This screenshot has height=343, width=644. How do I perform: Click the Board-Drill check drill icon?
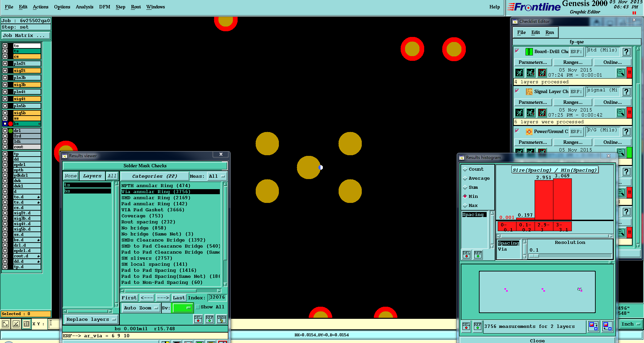pos(529,52)
